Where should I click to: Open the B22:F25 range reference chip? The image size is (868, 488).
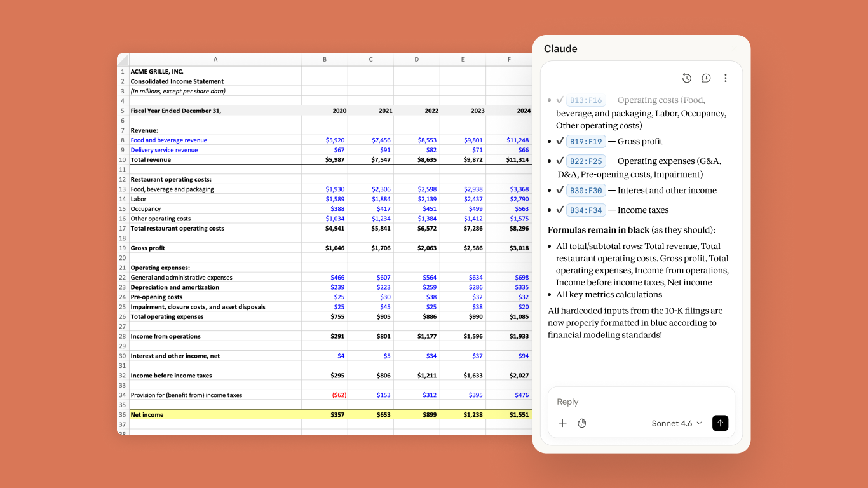586,161
